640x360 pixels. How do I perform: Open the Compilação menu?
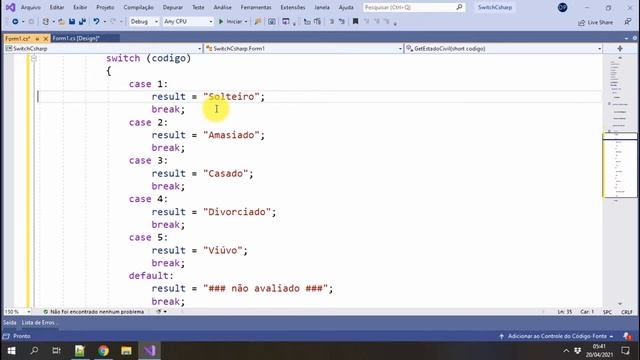[138, 7]
